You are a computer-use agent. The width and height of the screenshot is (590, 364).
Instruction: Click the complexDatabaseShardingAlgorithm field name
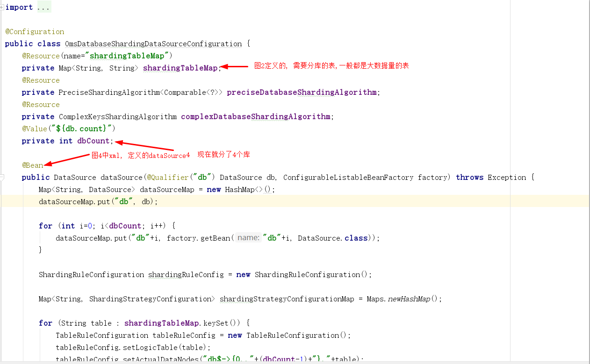[255, 117]
